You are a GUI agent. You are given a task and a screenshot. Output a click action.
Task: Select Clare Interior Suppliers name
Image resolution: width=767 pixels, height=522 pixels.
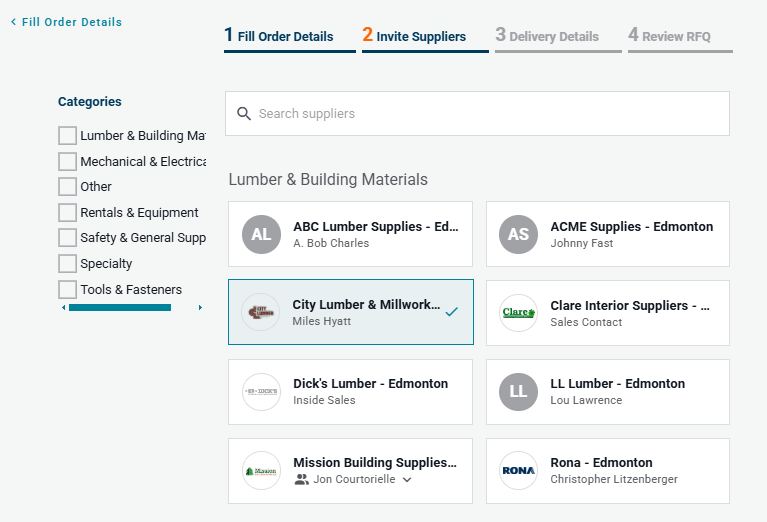pyautogui.click(x=630, y=305)
